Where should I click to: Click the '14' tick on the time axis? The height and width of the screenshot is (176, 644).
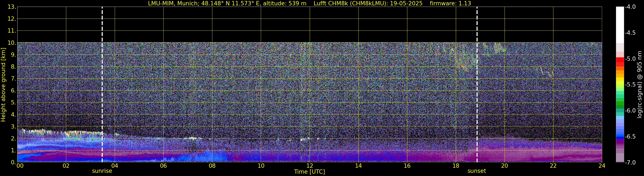tap(358, 166)
